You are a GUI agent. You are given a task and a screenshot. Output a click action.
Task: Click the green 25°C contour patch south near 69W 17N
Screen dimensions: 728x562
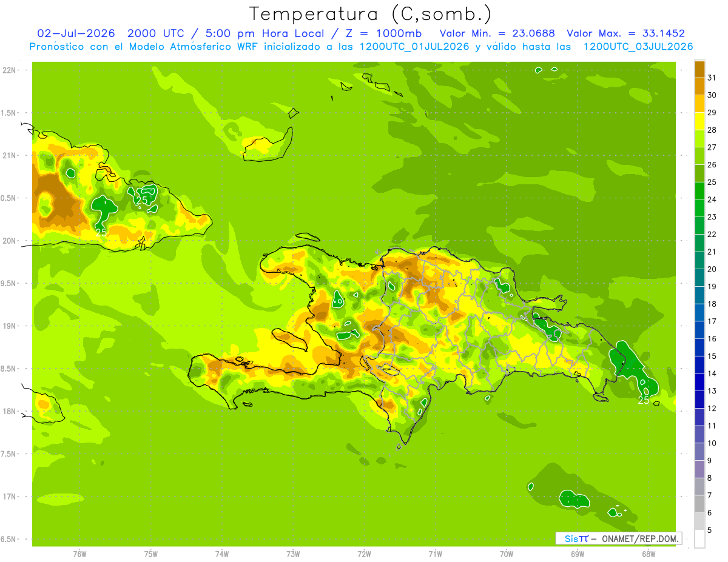(x=574, y=499)
